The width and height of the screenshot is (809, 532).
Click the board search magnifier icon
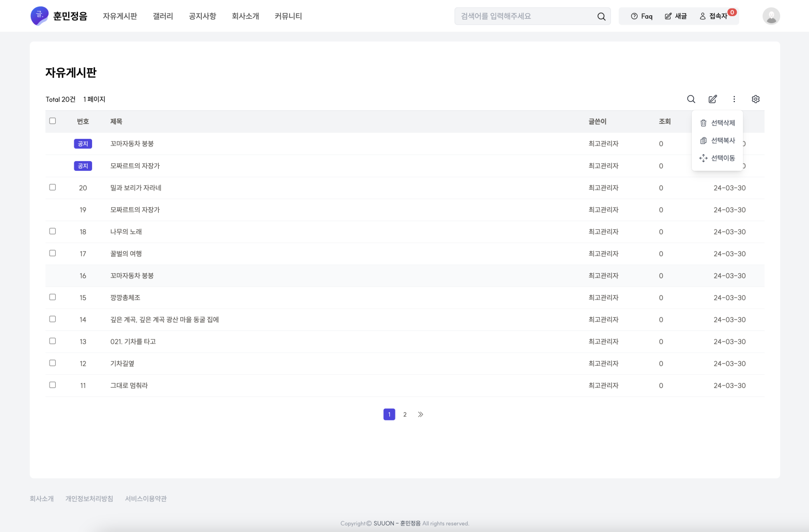[x=691, y=99]
